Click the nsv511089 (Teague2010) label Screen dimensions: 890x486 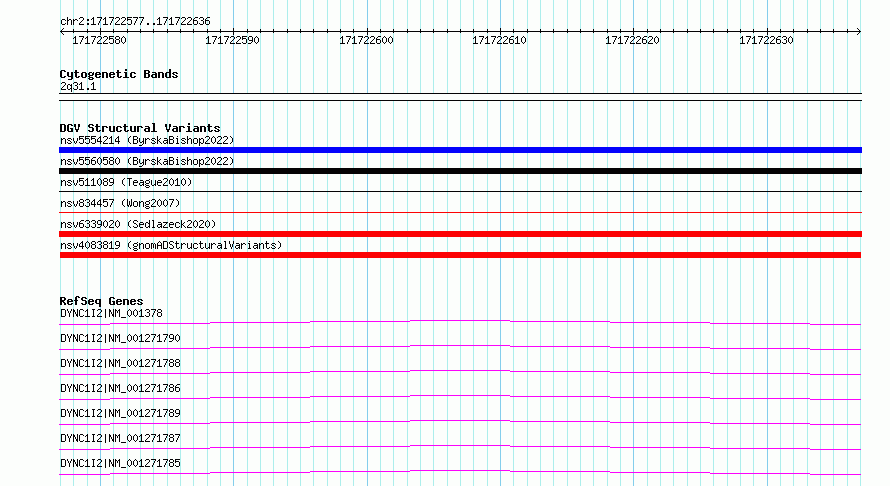(x=126, y=182)
